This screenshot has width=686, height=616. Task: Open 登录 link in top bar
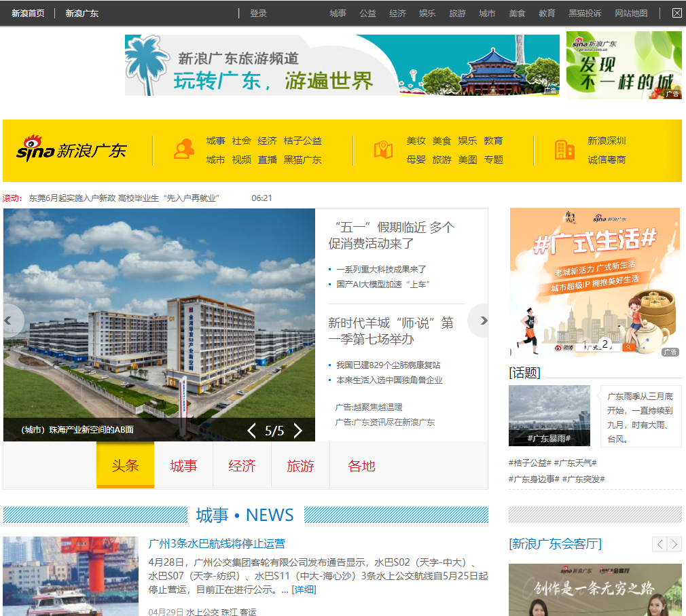pyautogui.click(x=258, y=14)
